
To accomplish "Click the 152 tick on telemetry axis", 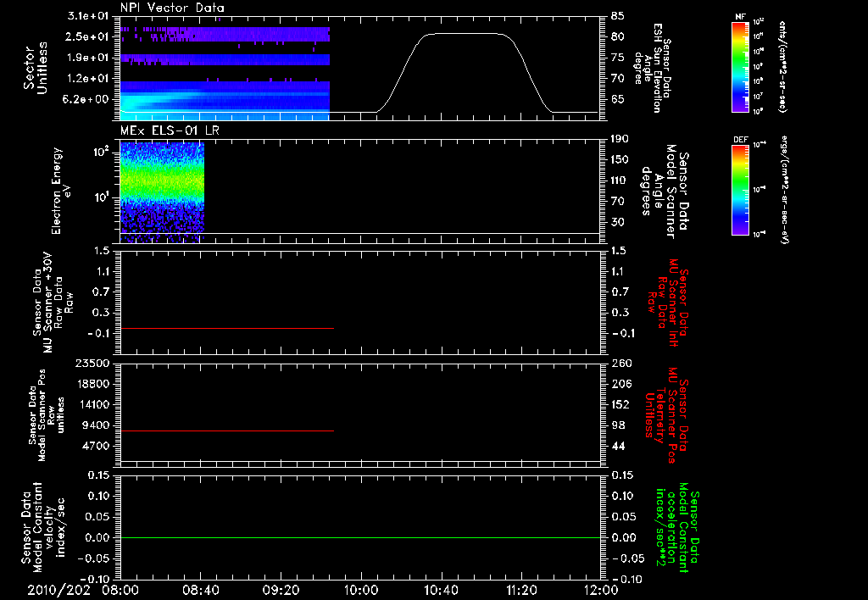I will tap(620, 404).
